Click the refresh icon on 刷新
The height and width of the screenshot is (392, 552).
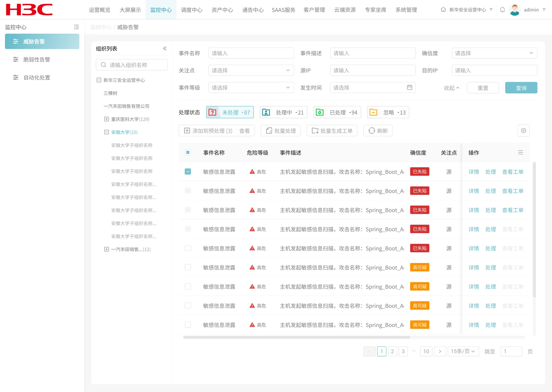[372, 131]
